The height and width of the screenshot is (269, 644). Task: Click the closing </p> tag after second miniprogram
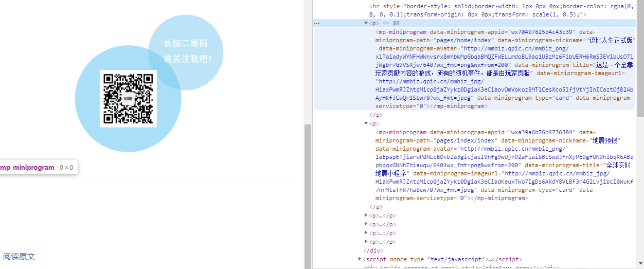[x=376, y=207]
